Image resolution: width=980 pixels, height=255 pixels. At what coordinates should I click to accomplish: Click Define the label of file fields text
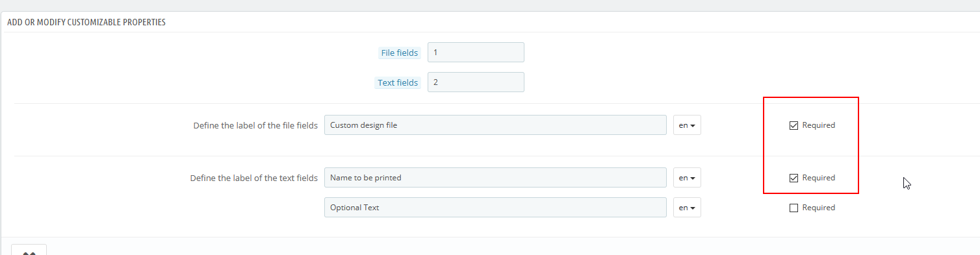click(255, 125)
